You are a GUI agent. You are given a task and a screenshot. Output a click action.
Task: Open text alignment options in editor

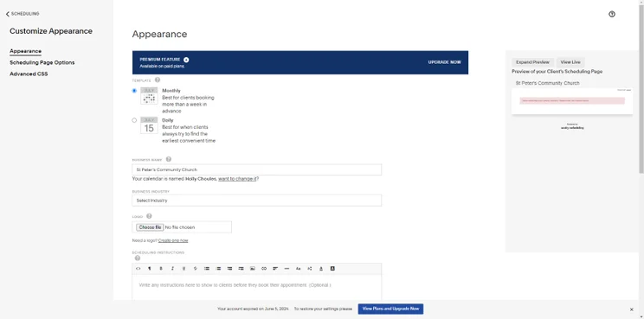click(x=275, y=269)
